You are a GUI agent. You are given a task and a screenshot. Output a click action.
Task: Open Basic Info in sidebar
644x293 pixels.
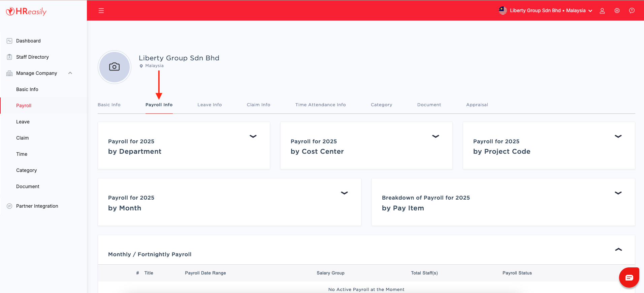click(x=27, y=89)
